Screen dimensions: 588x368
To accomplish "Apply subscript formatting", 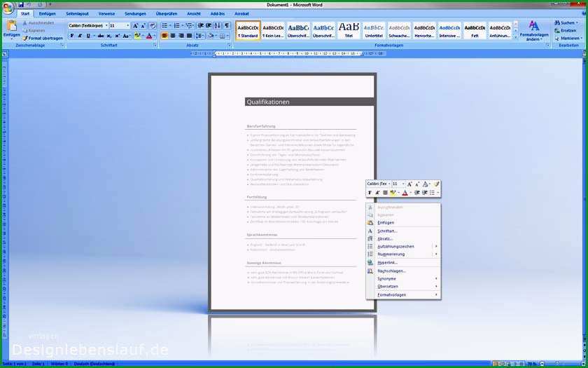I will pyautogui.click(x=109, y=36).
